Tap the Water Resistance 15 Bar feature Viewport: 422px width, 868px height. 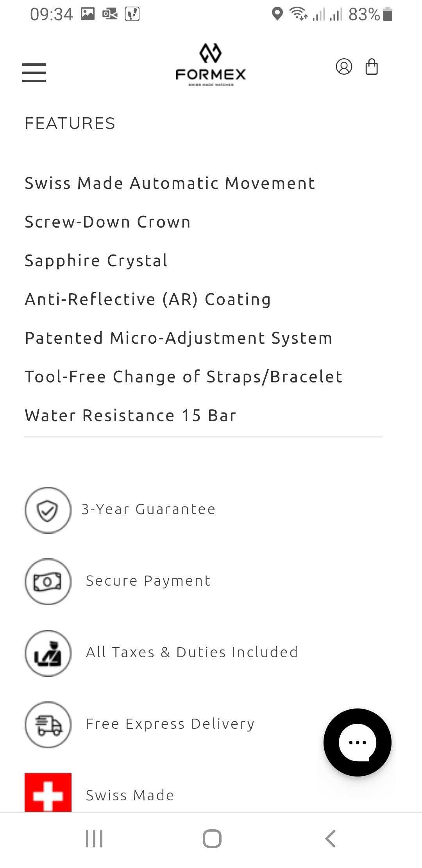(x=131, y=416)
